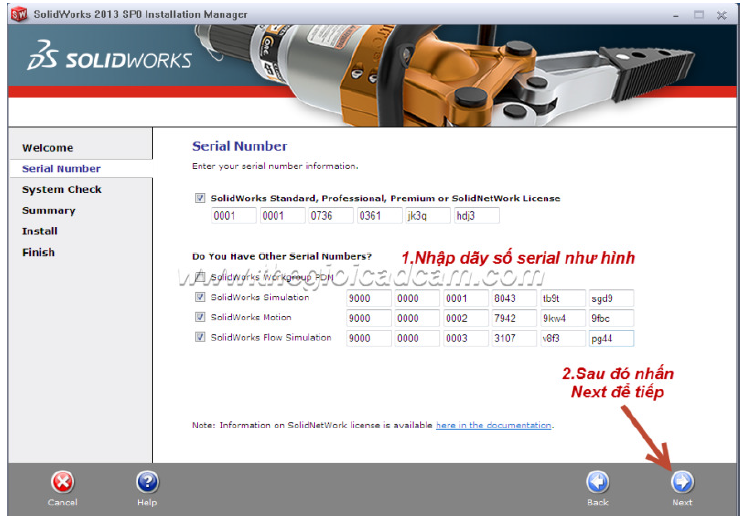Click Flow Simulation field containing pg44
The width and height of the screenshot is (750, 526).
click(611, 339)
